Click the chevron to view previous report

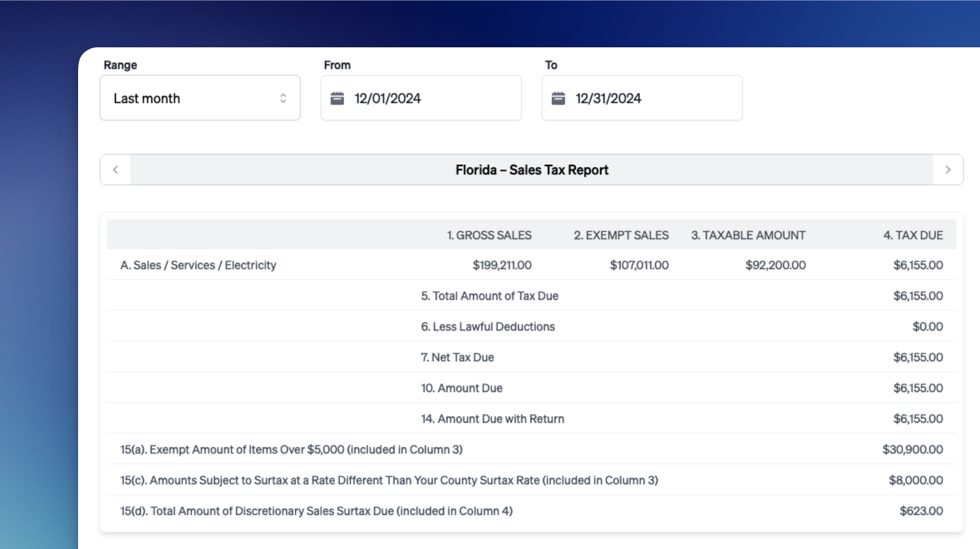pyautogui.click(x=115, y=169)
